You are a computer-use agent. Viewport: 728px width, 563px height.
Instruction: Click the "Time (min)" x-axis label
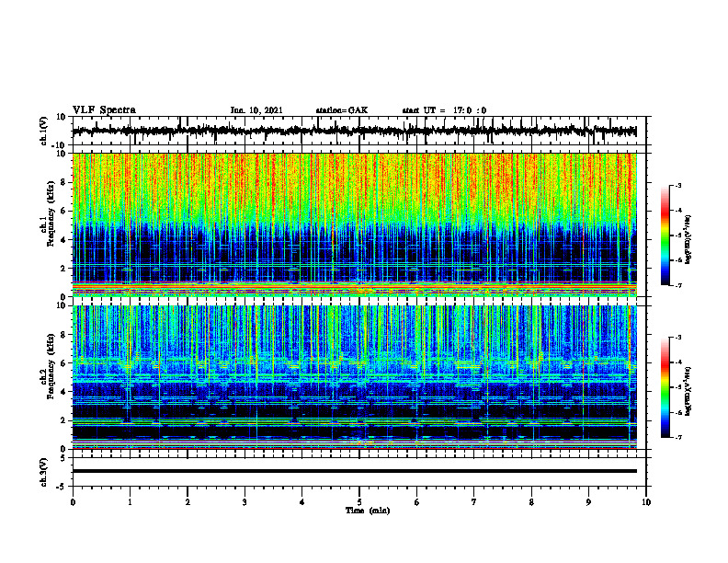[368, 511]
